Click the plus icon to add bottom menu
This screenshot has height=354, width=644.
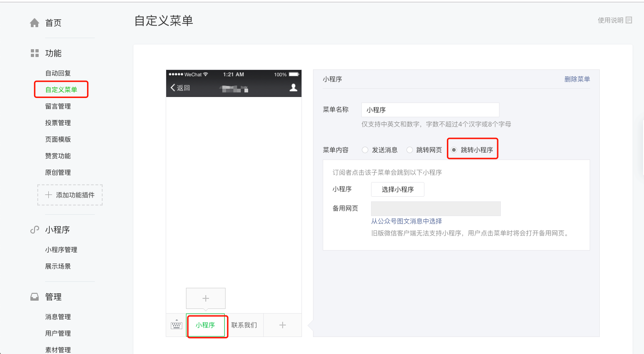pos(283,325)
